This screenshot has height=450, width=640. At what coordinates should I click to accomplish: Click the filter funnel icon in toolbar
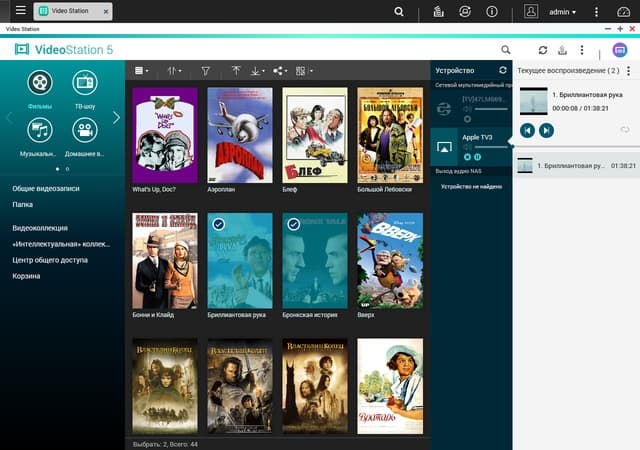click(x=205, y=71)
